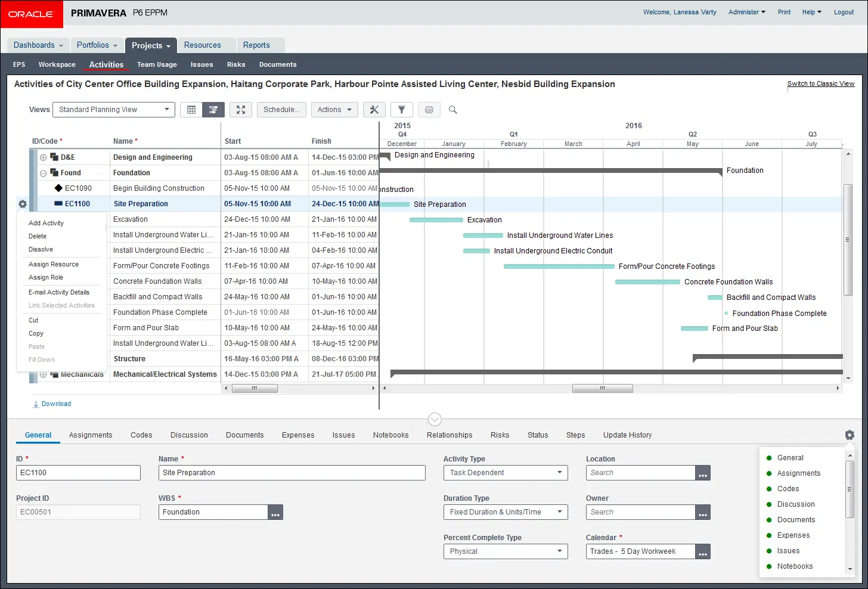The width and height of the screenshot is (868, 589).
Task: Collapse the Found WBS row
Action: tap(43, 173)
